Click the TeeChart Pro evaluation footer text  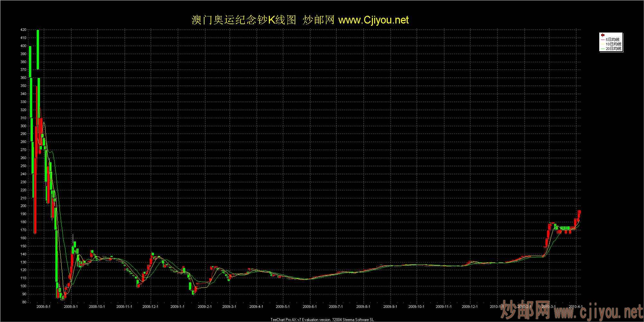pyautogui.click(x=322, y=320)
